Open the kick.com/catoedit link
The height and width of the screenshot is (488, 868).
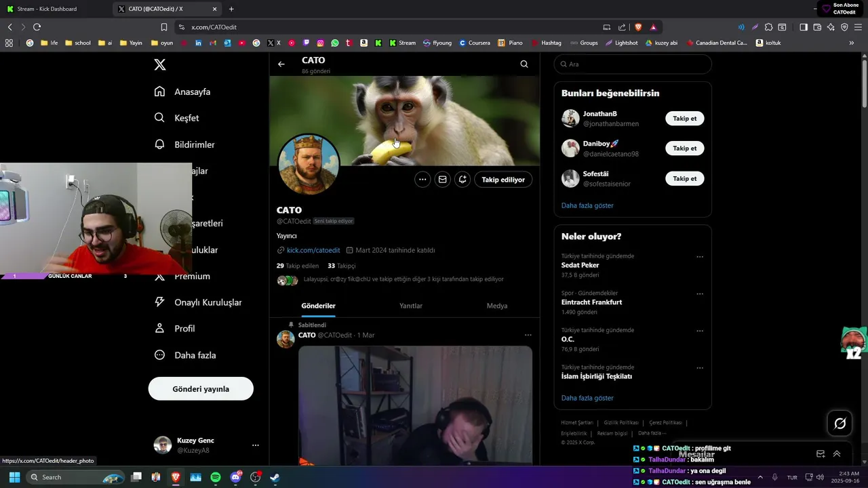pyautogui.click(x=313, y=250)
